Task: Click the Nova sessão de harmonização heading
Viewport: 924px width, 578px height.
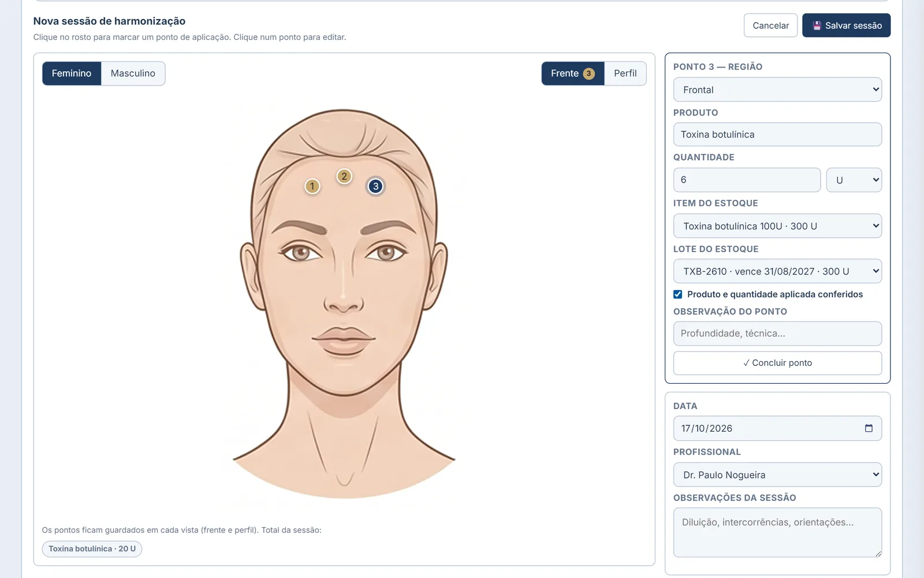Action: (109, 21)
